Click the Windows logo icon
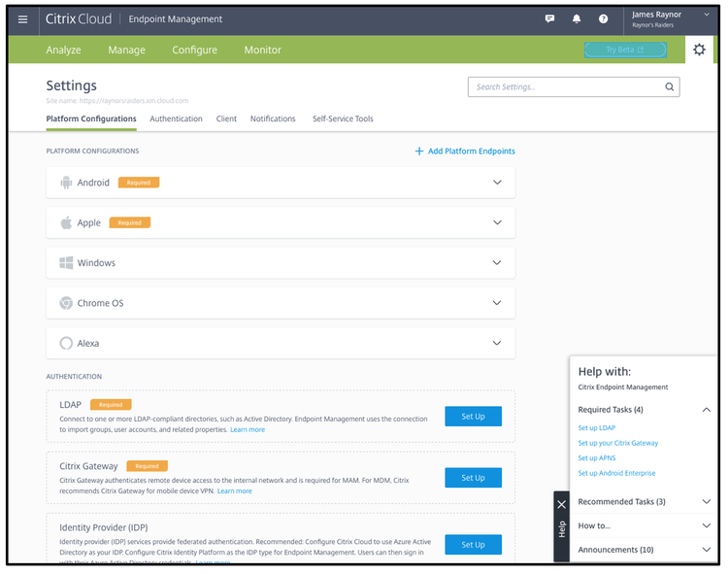Viewport: 728px width, 574px height. (x=66, y=263)
